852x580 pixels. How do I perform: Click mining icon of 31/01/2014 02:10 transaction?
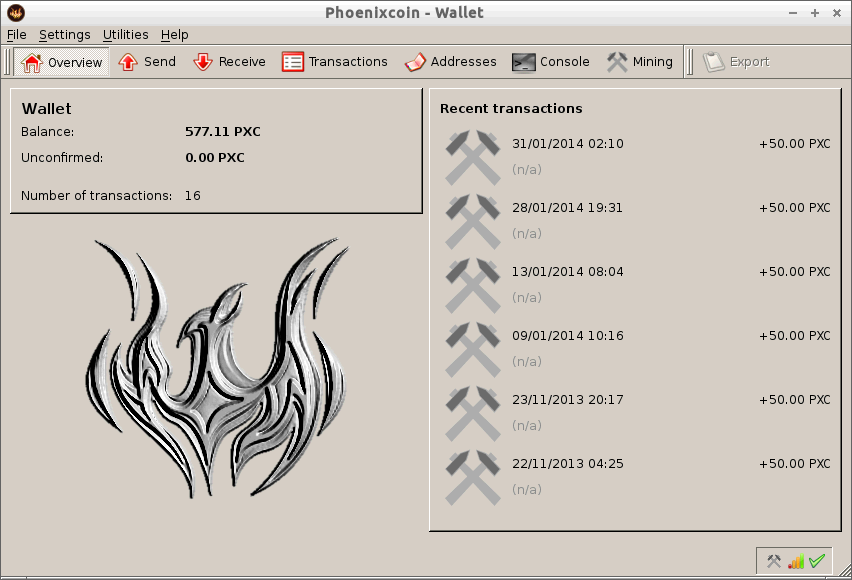(473, 157)
